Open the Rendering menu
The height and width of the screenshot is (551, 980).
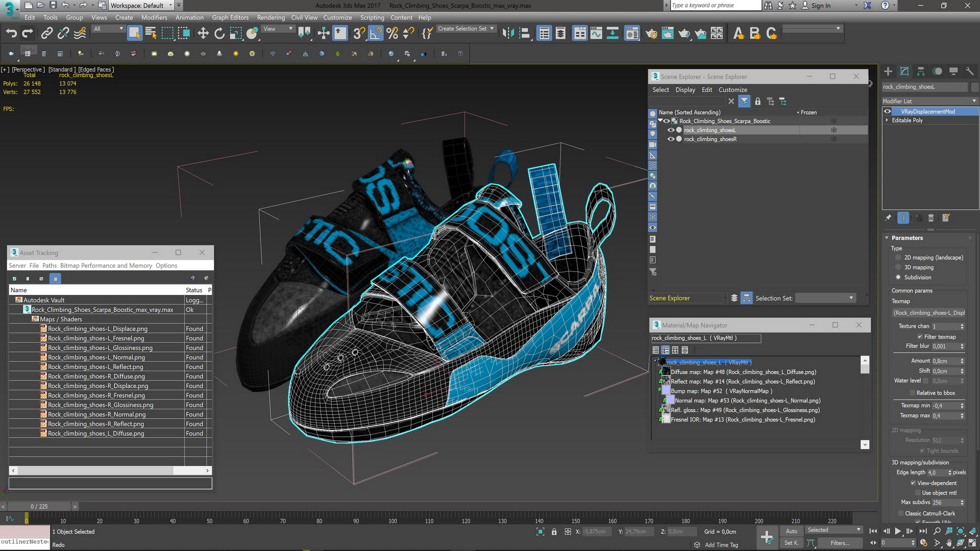(271, 17)
